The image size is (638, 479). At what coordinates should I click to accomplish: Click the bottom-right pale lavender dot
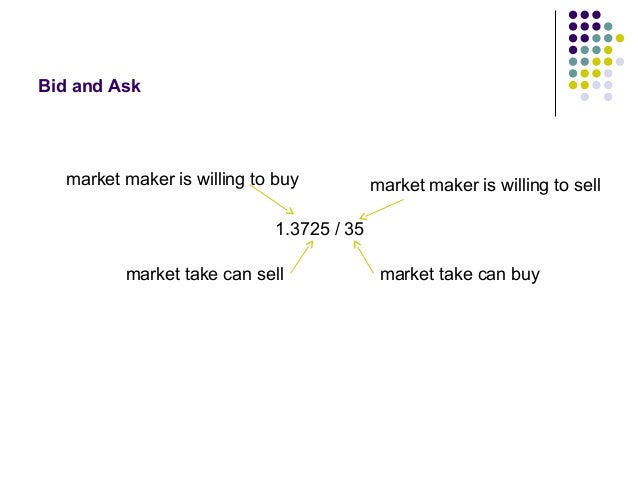click(608, 97)
